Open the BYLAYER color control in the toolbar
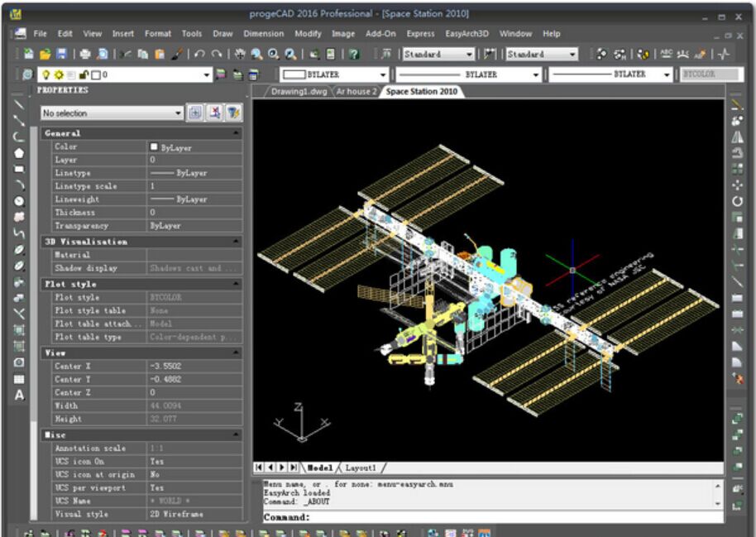 pyautogui.click(x=335, y=74)
